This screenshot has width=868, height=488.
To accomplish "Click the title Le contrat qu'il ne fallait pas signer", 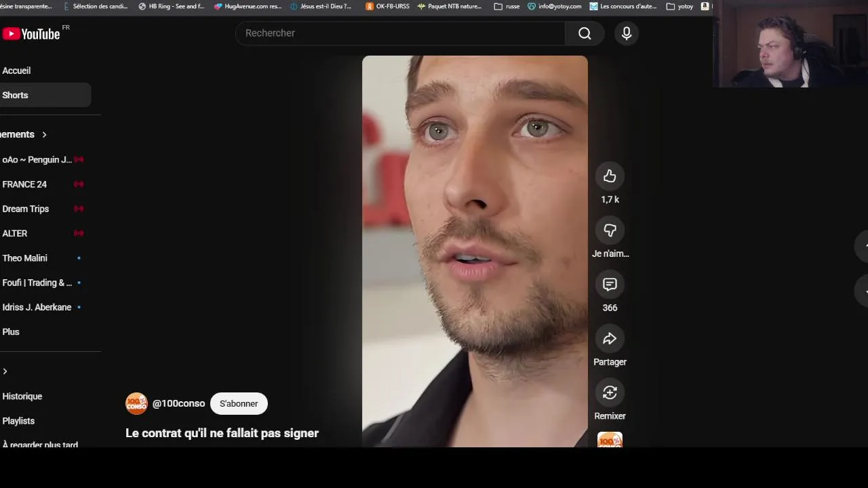I will coord(222,433).
